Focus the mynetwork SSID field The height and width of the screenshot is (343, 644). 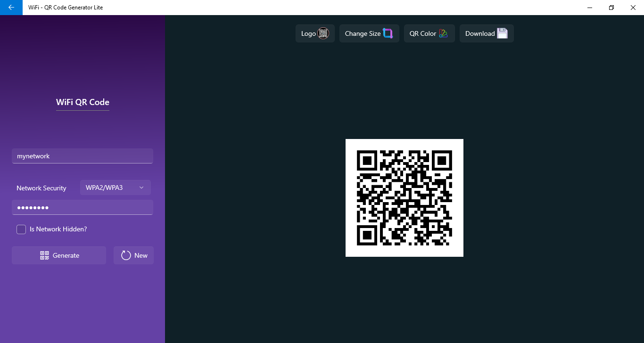tap(83, 156)
